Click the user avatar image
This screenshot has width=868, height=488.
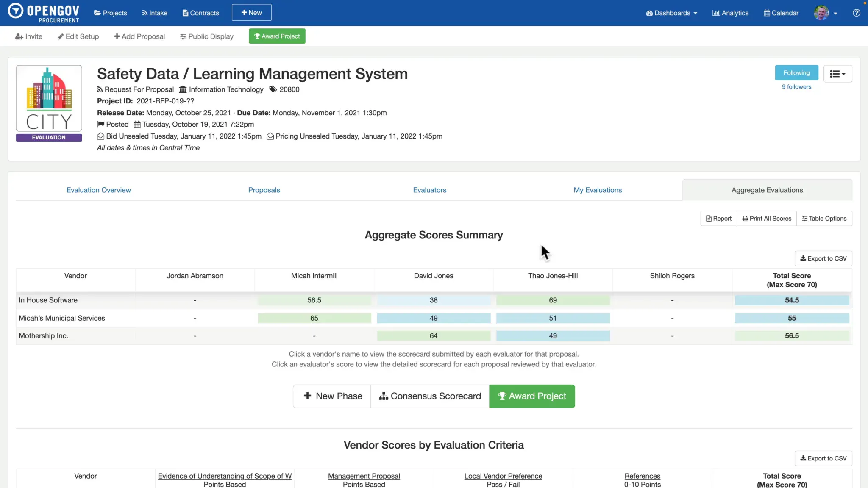coord(821,13)
